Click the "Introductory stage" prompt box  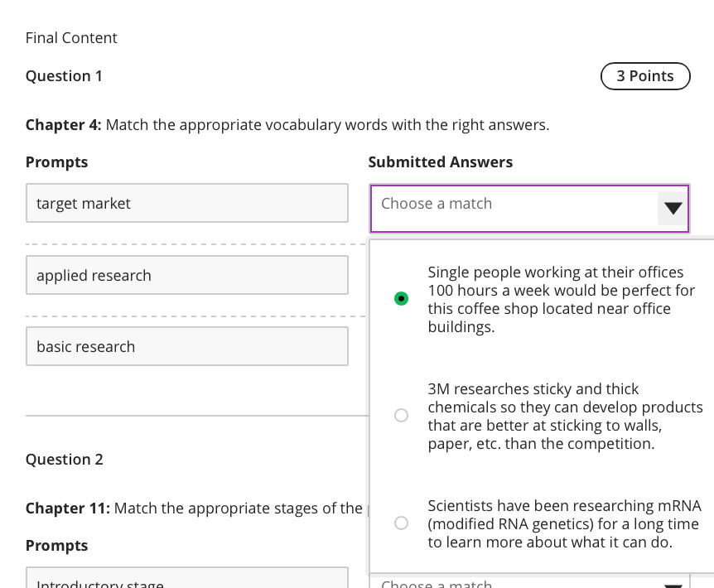click(x=186, y=582)
